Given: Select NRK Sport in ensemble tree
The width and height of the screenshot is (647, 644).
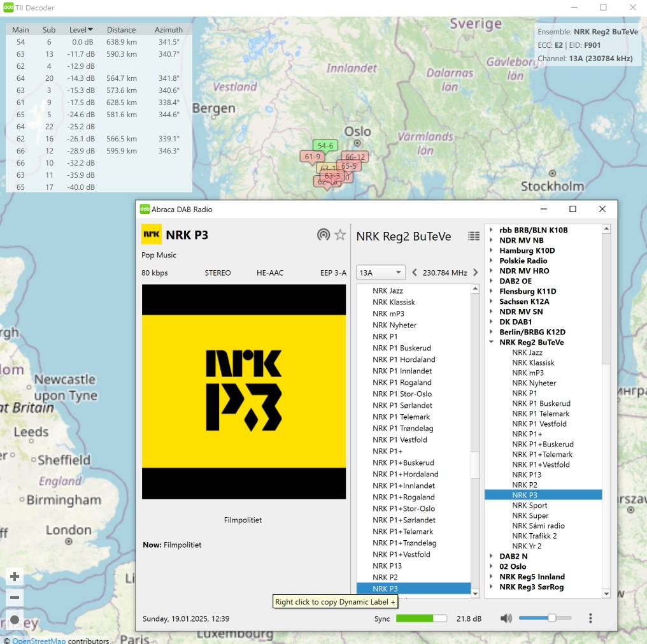Looking at the screenshot, I should pyautogui.click(x=529, y=505).
